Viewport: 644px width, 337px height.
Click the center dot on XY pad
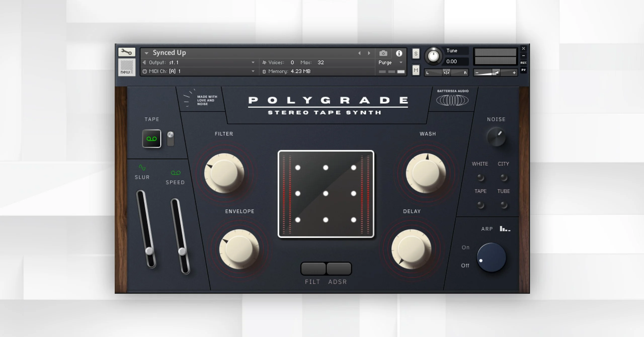326,194
